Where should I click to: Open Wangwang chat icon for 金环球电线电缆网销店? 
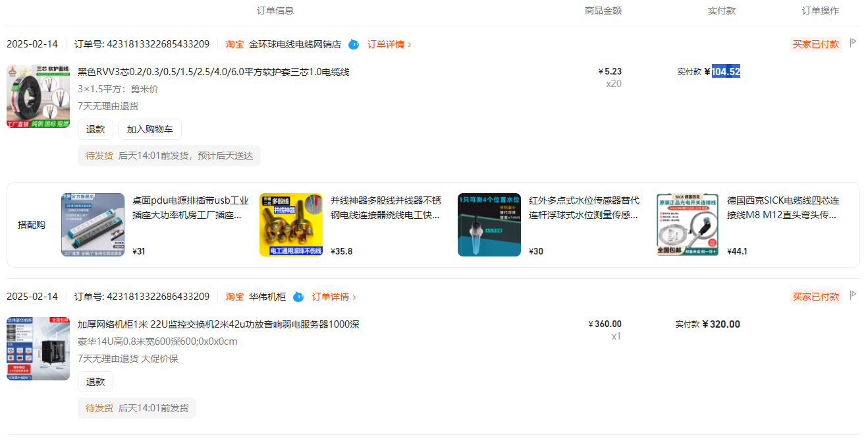(354, 44)
